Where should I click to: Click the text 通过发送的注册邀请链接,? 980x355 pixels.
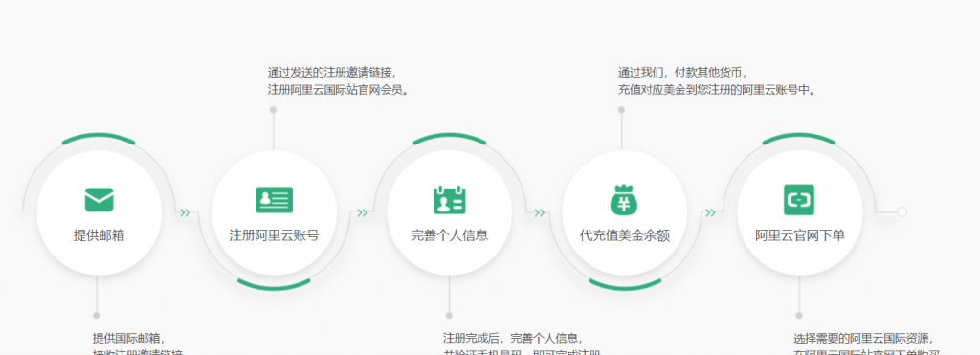(332, 72)
